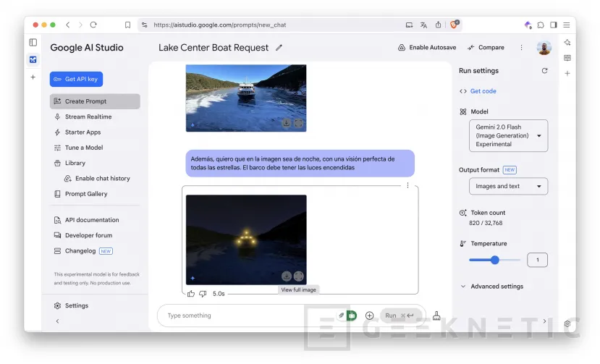Click the share icon in address bar

438,25
